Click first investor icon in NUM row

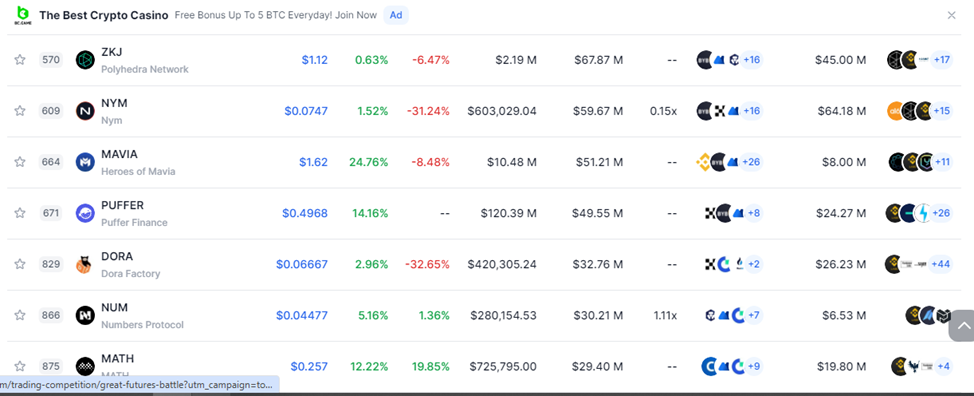[914, 315]
